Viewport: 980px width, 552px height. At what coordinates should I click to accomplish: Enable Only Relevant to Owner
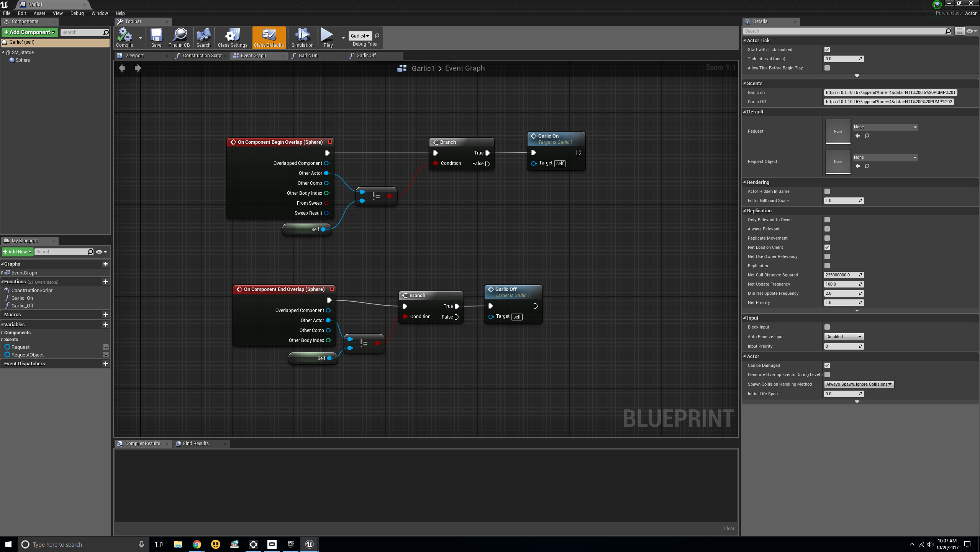click(x=827, y=220)
